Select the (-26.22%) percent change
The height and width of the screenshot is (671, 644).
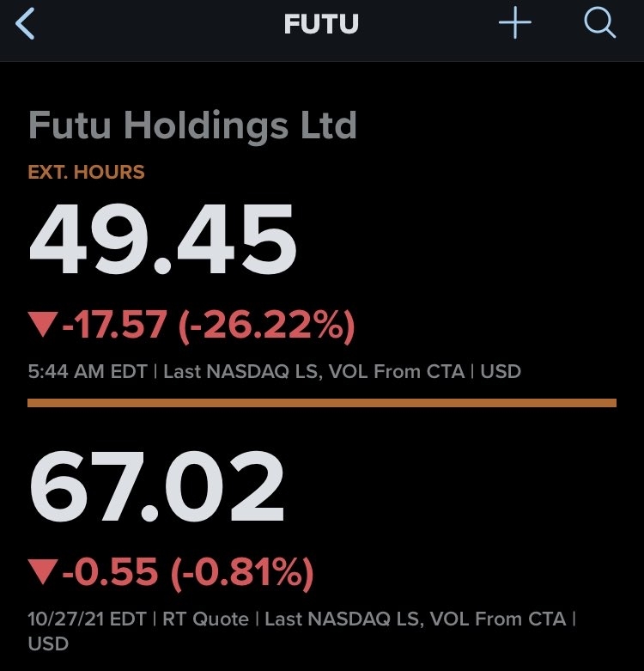[x=265, y=325]
